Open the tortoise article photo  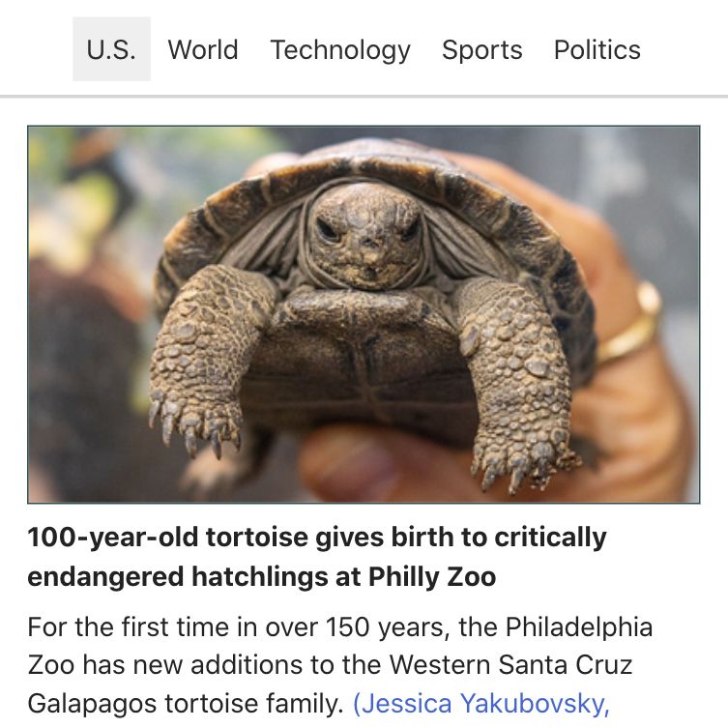[x=363, y=314]
